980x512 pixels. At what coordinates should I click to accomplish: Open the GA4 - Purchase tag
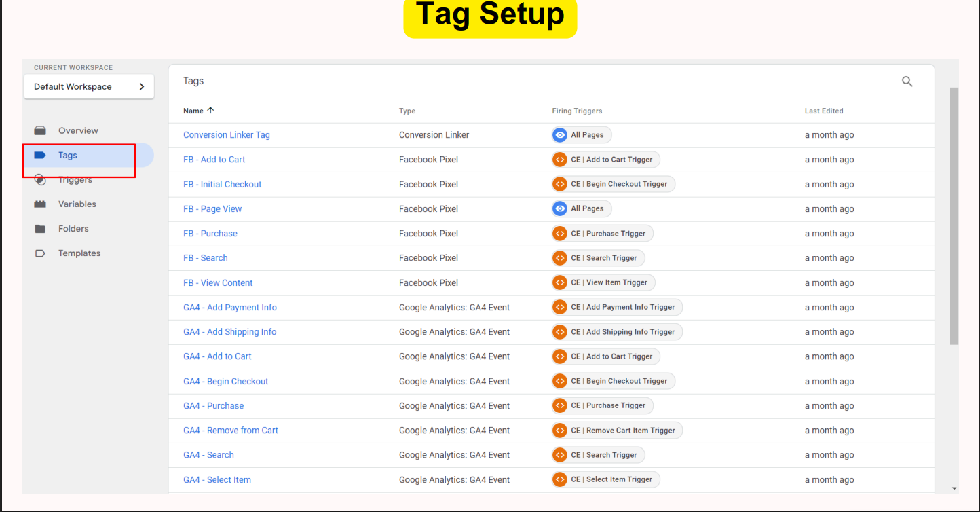click(214, 405)
